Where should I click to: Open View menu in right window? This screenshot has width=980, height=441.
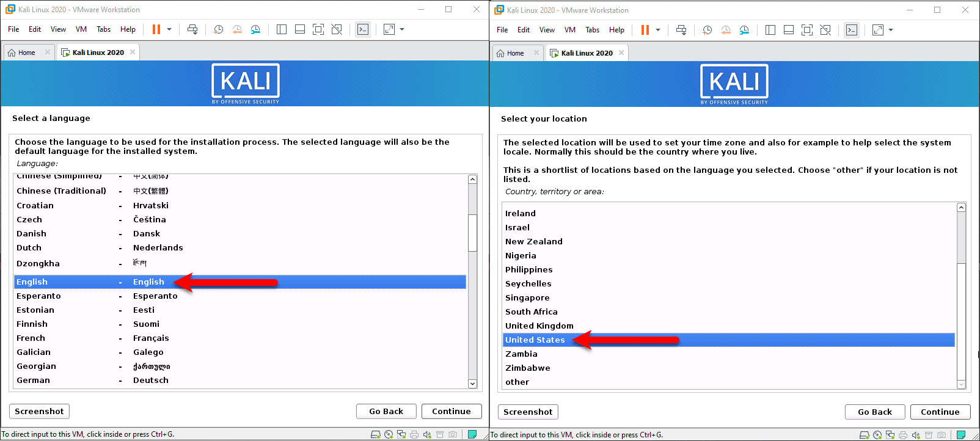click(547, 30)
